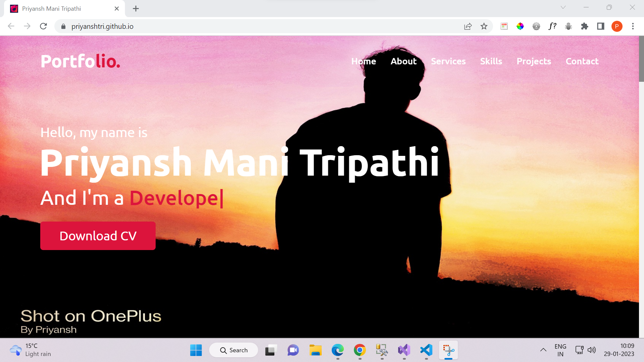Open the gear extension icon in toolbar

[x=536, y=26]
